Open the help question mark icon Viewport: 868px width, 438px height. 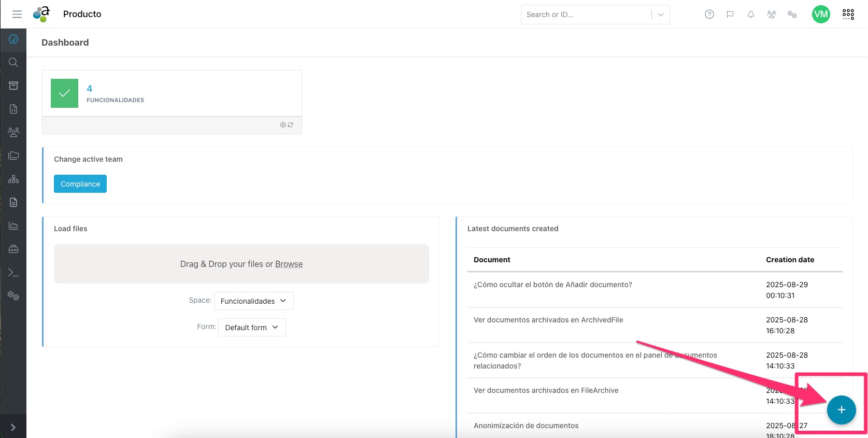coord(709,15)
